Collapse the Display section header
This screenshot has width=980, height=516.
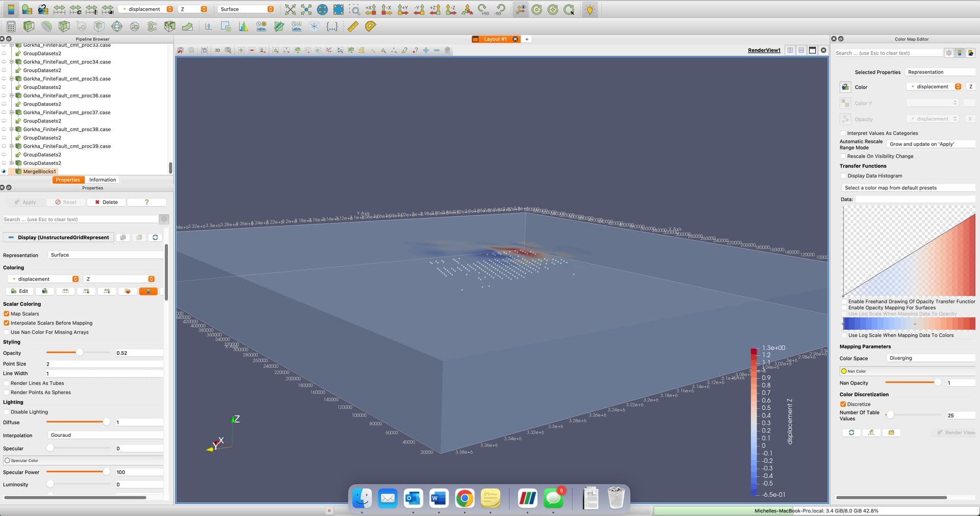59,237
